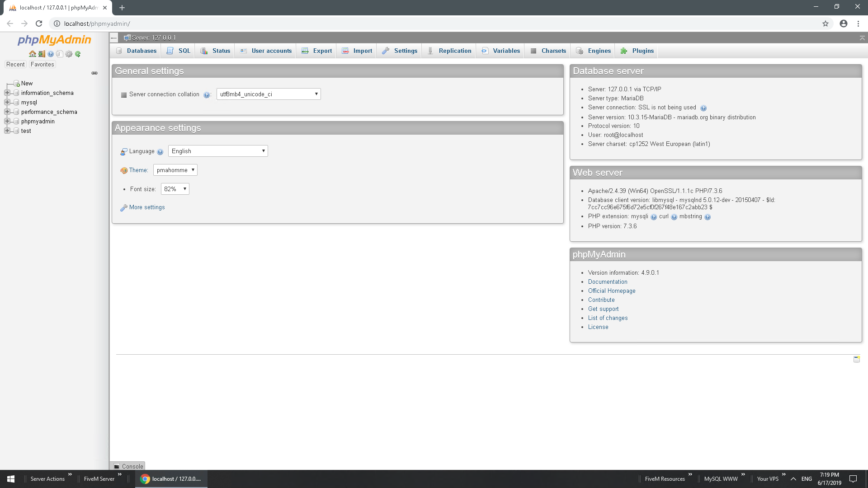The image size is (868, 488).
Task: Click the new database icon beside New
Action: coord(17,84)
